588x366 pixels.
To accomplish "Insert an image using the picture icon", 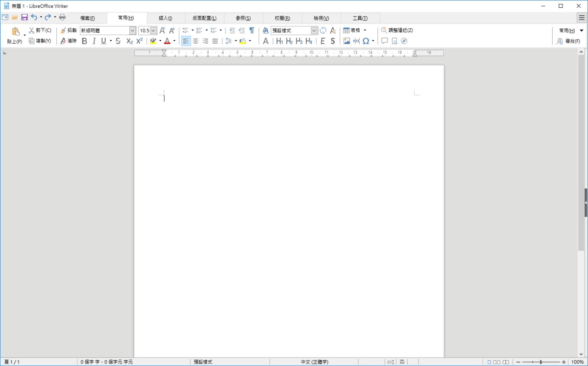I will point(346,41).
